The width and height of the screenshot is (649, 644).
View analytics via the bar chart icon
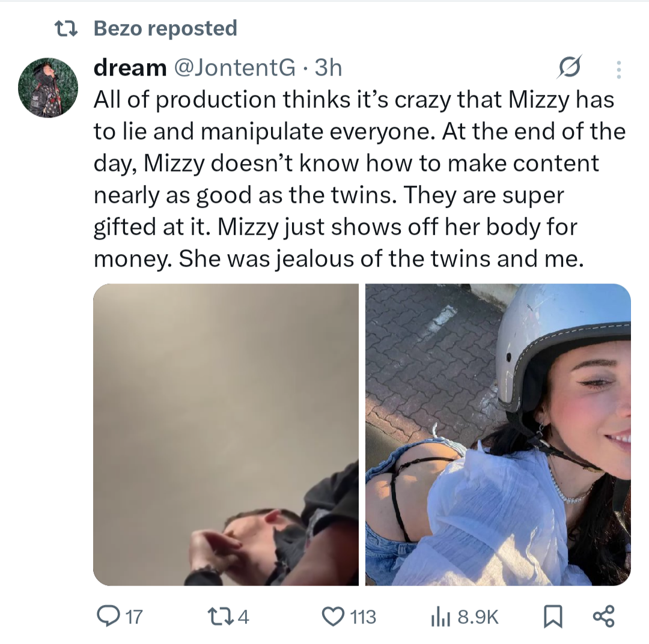440,617
